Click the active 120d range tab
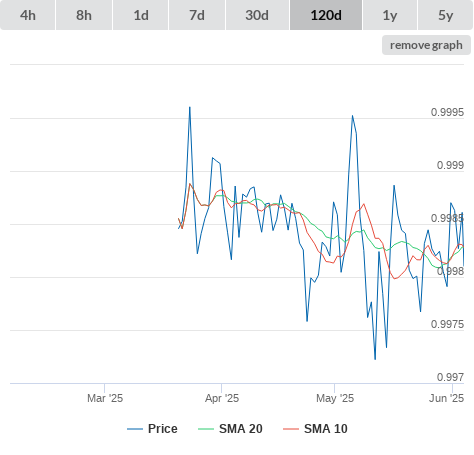This screenshot has width=474, height=455. click(x=326, y=15)
